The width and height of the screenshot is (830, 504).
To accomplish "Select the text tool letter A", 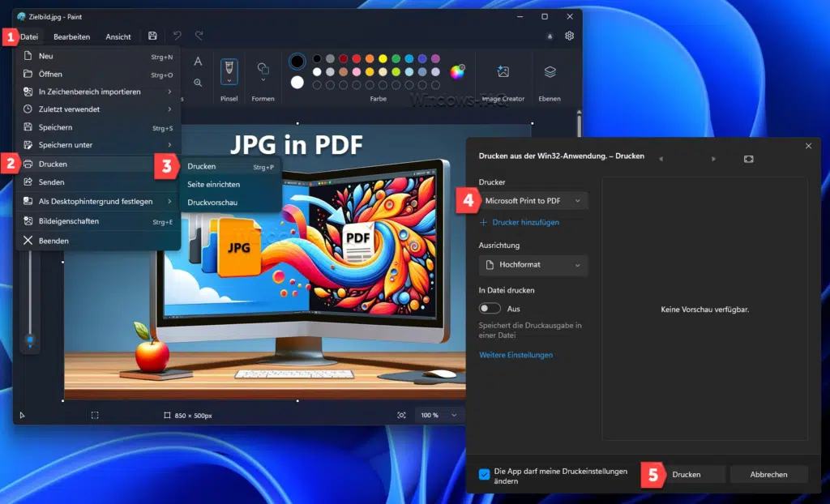I will pyautogui.click(x=198, y=62).
